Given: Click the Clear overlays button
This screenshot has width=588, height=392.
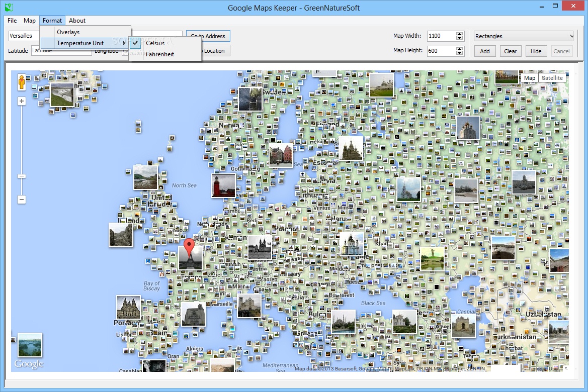Looking at the screenshot, I should tap(511, 51).
